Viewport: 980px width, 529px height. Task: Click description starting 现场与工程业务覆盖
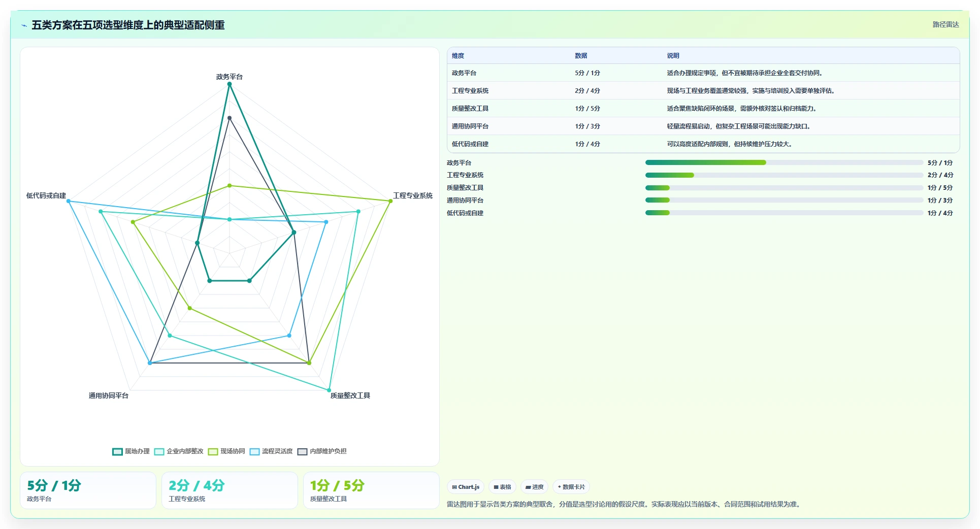[x=751, y=91]
